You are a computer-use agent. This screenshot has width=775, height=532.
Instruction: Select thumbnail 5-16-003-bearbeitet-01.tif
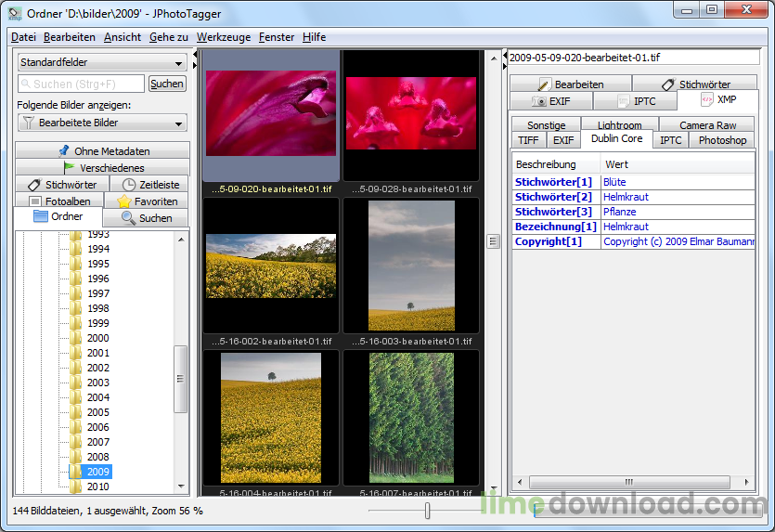[411, 266]
